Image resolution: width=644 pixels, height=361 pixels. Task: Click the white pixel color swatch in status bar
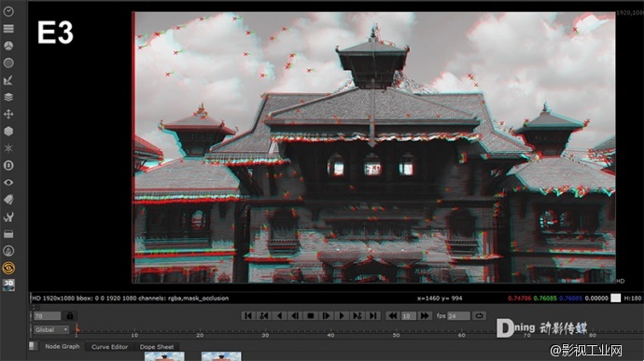[x=616, y=299]
